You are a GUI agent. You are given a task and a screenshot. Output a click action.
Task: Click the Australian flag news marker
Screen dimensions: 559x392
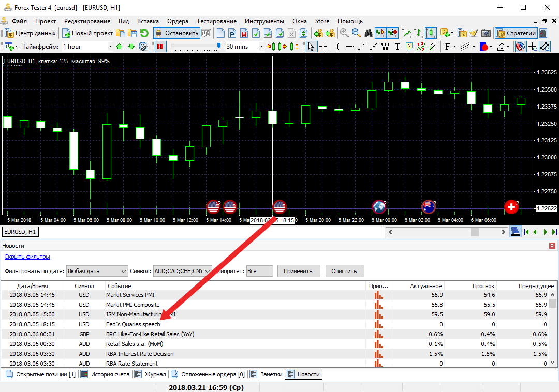pos(428,206)
